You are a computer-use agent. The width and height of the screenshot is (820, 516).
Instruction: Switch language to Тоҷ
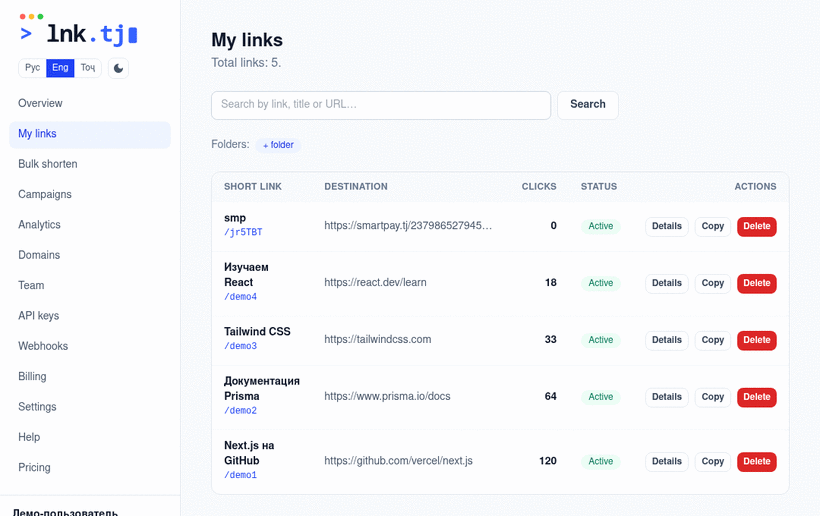(x=88, y=68)
